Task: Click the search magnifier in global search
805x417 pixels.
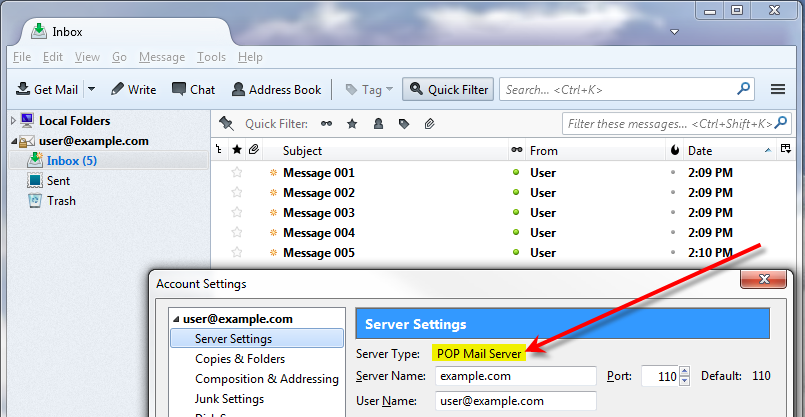Action: [743, 89]
